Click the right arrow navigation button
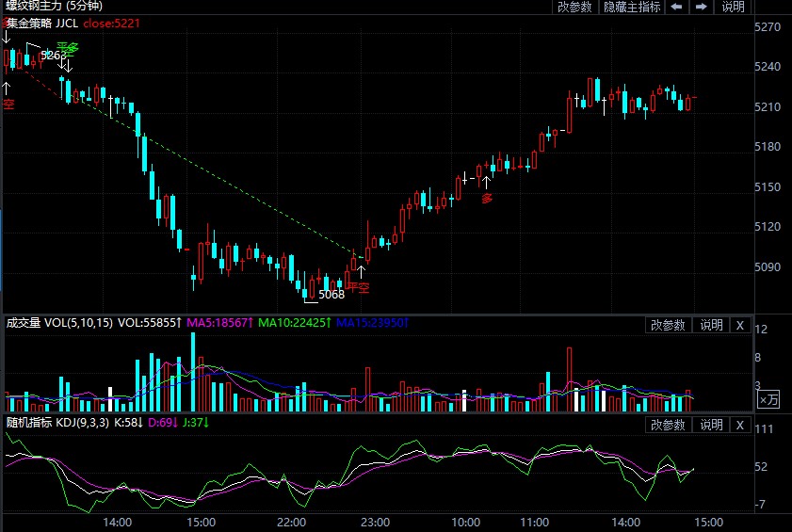 pos(701,7)
